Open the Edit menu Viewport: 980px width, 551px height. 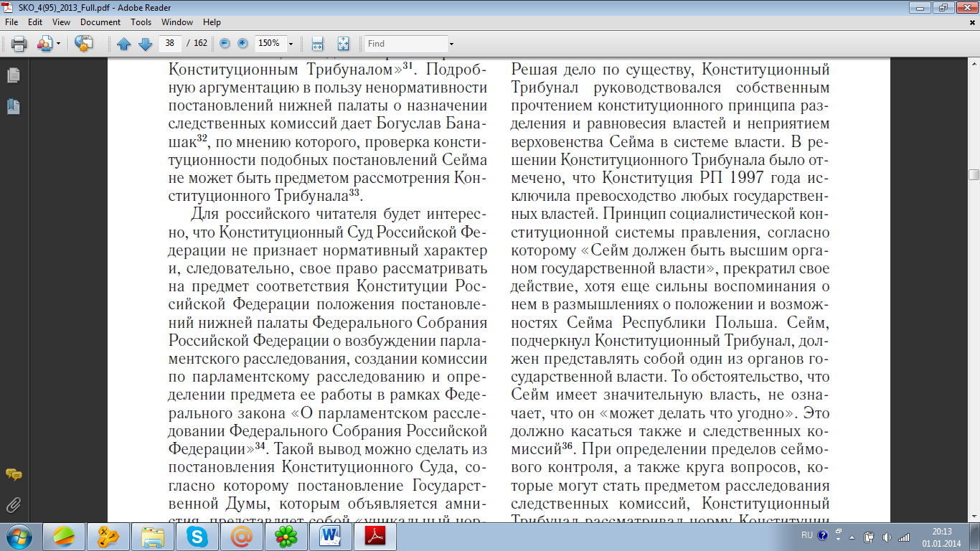(x=35, y=22)
